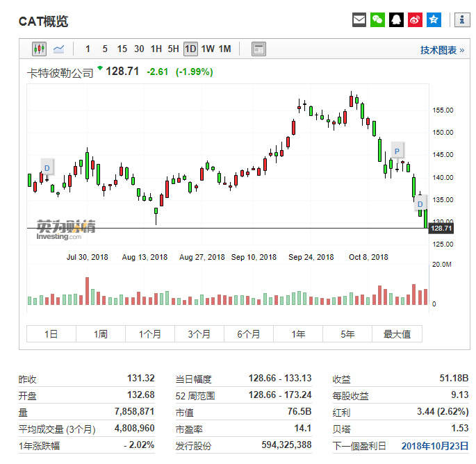Click the revenue value 51.18B

pos(454,378)
